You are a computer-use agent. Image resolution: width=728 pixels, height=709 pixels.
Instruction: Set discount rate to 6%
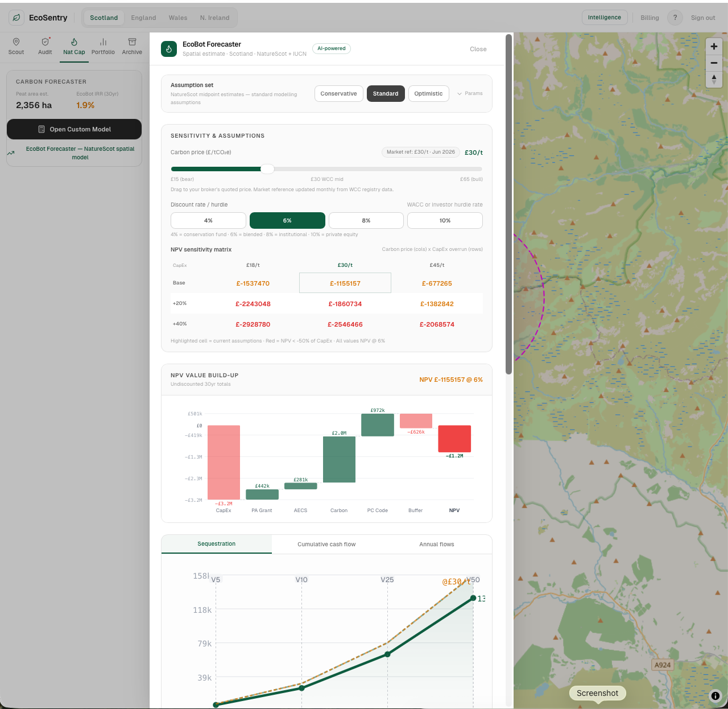click(x=287, y=220)
